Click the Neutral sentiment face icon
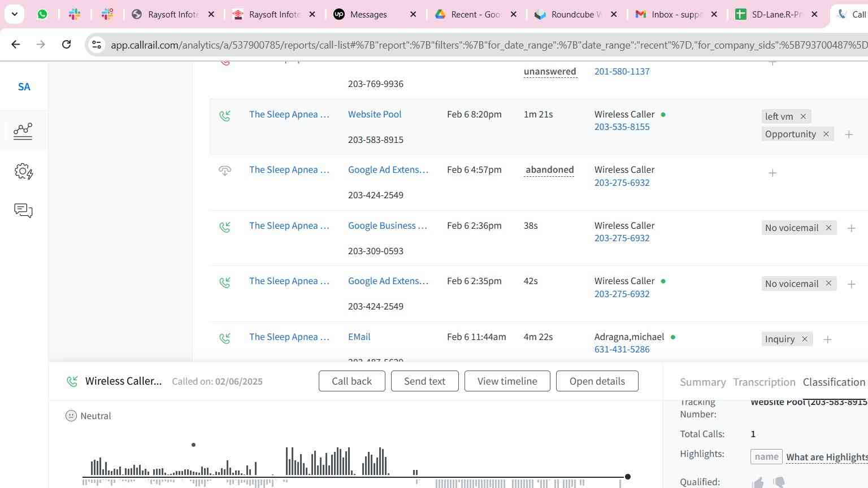Image resolution: width=868 pixels, height=488 pixels. 71,416
